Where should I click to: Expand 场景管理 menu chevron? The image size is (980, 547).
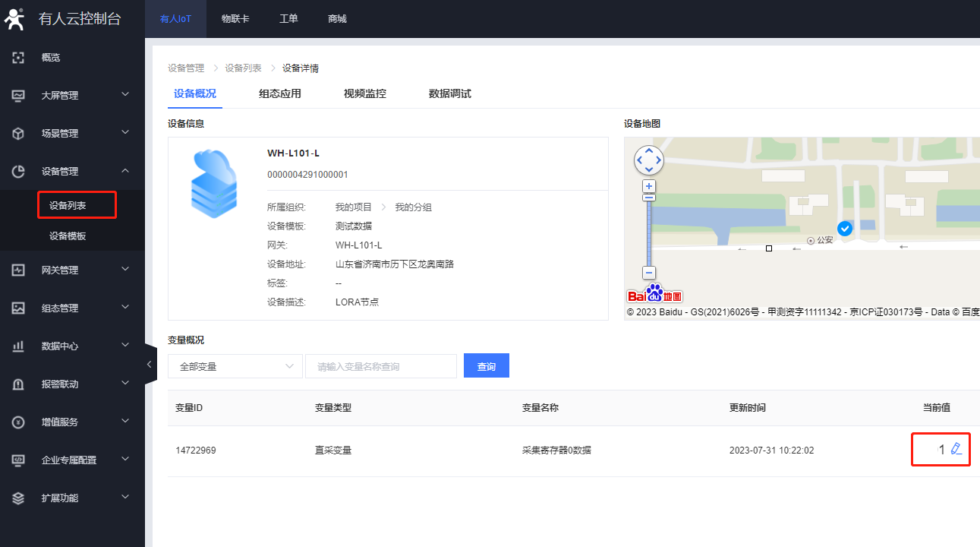tap(125, 132)
